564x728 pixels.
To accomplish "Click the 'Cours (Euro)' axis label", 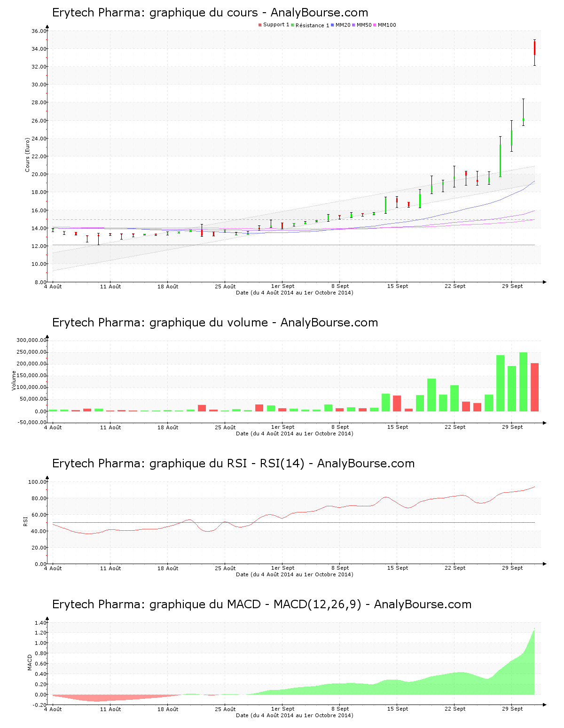I will [27, 155].
